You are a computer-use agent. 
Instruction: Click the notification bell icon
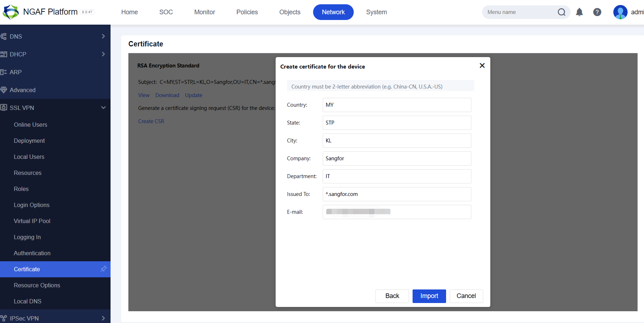579,12
